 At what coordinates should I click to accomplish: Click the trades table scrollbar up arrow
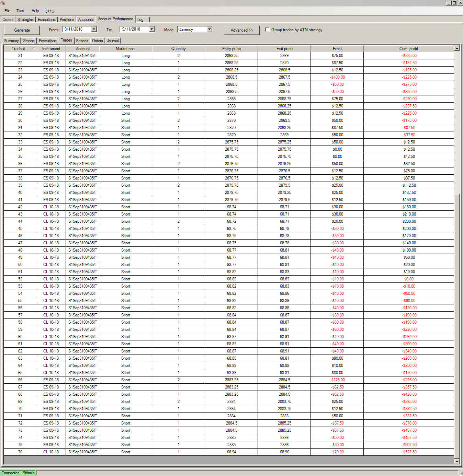pos(457,48)
